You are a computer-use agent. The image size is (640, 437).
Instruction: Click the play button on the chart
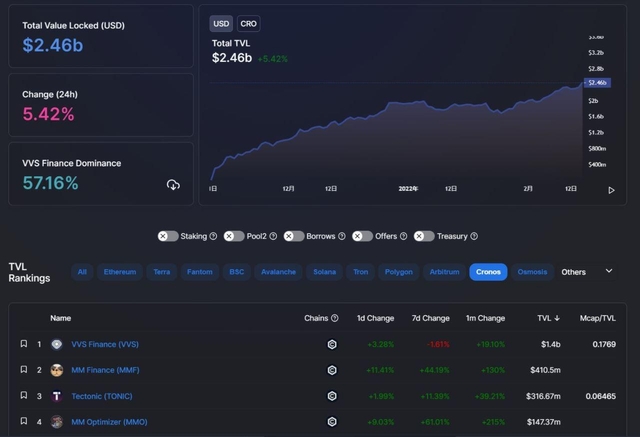(612, 190)
